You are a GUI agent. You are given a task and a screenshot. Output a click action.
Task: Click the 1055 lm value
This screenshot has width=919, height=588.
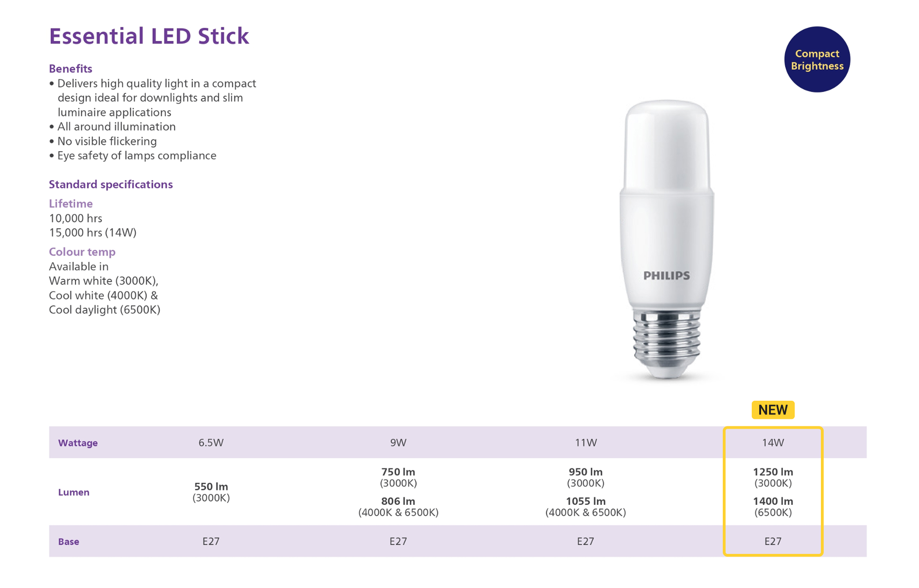[x=585, y=501]
